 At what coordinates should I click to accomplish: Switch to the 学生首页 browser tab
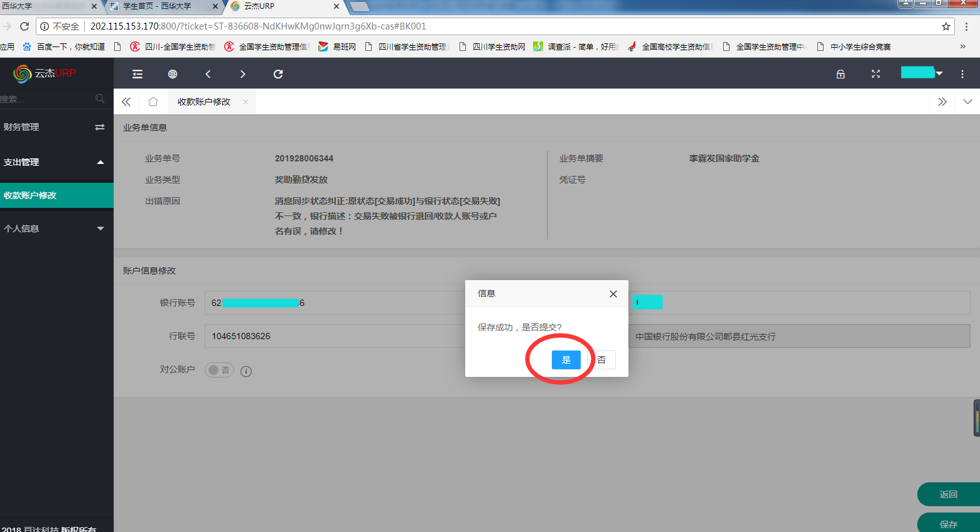click(x=160, y=6)
